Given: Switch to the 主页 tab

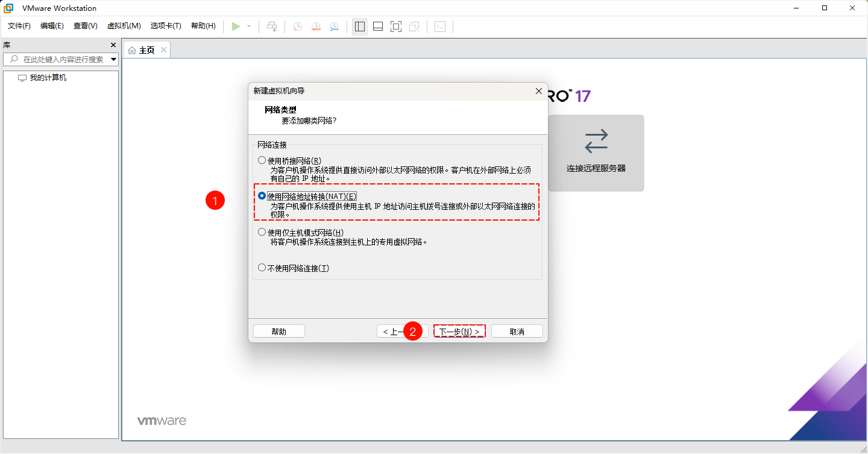Looking at the screenshot, I should coord(145,49).
